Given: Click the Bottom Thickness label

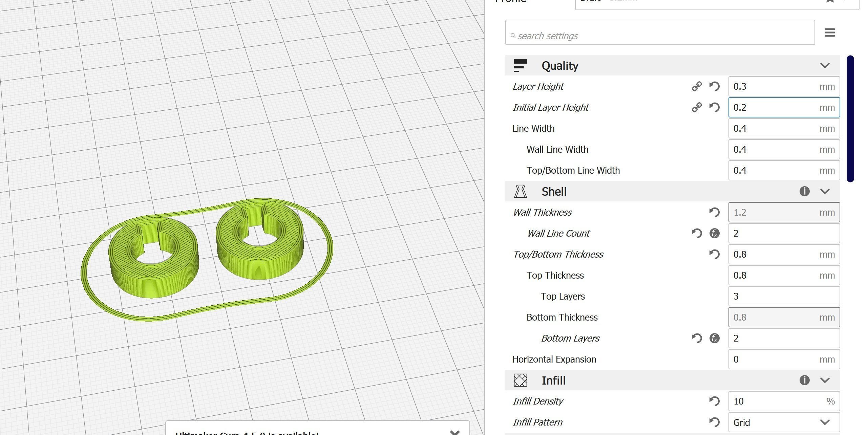Looking at the screenshot, I should pos(562,317).
